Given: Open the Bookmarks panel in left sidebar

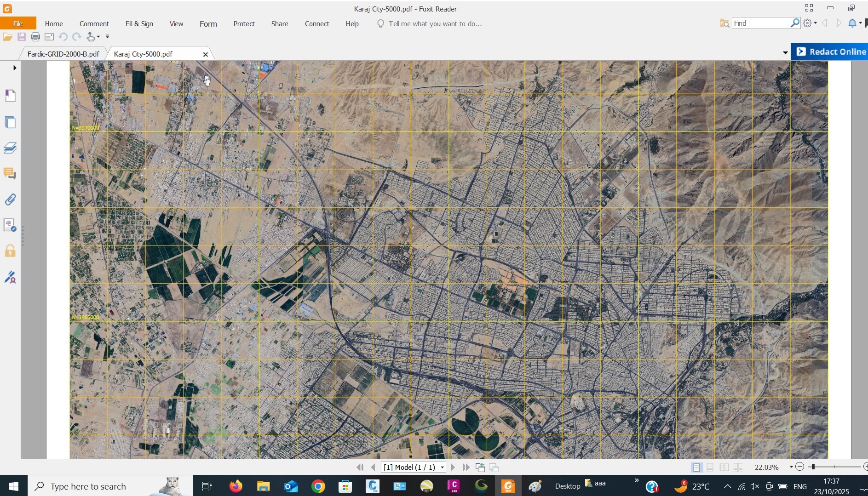Looking at the screenshot, I should [x=10, y=96].
